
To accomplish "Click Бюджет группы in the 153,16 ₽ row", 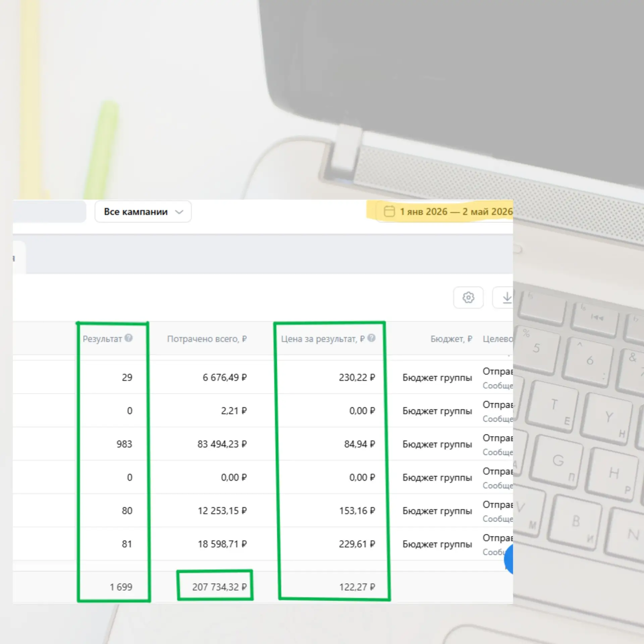I will 437,511.
